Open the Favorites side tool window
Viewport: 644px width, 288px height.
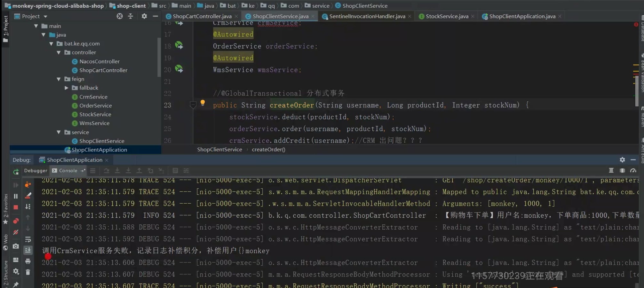click(5, 209)
